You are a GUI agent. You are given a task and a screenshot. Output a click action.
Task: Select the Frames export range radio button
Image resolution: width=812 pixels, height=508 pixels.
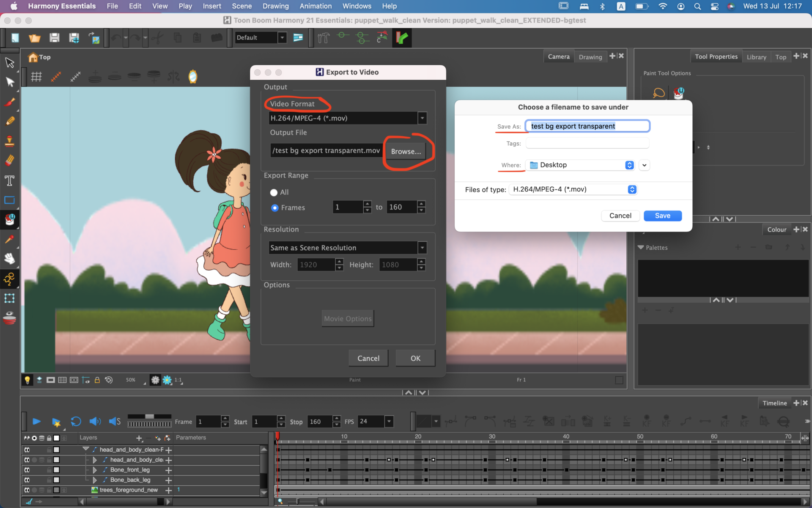pos(274,207)
